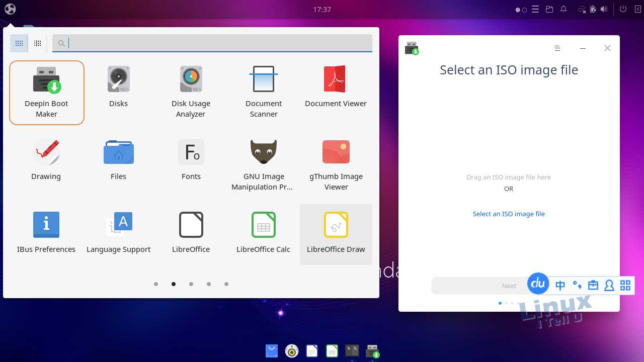Launch Deepin Boot Maker from app grid
The image size is (644, 362).
(x=46, y=93)
